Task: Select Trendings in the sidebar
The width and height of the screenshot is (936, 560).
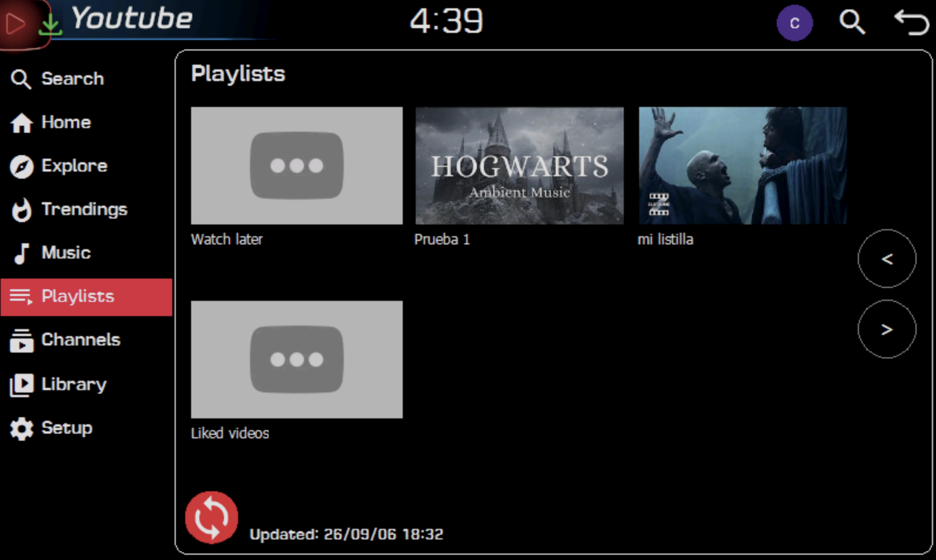Action: click(84, 210)
